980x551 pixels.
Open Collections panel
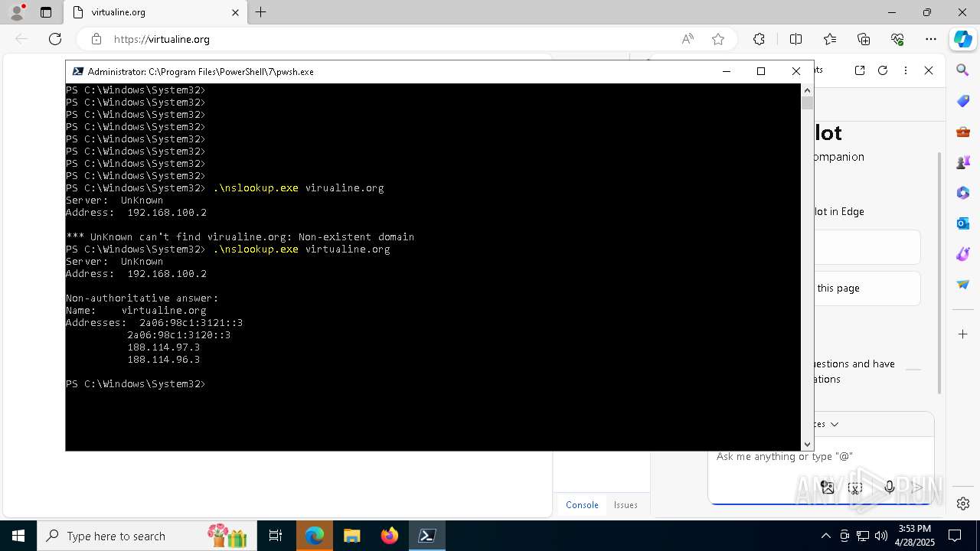pos(864,39)
